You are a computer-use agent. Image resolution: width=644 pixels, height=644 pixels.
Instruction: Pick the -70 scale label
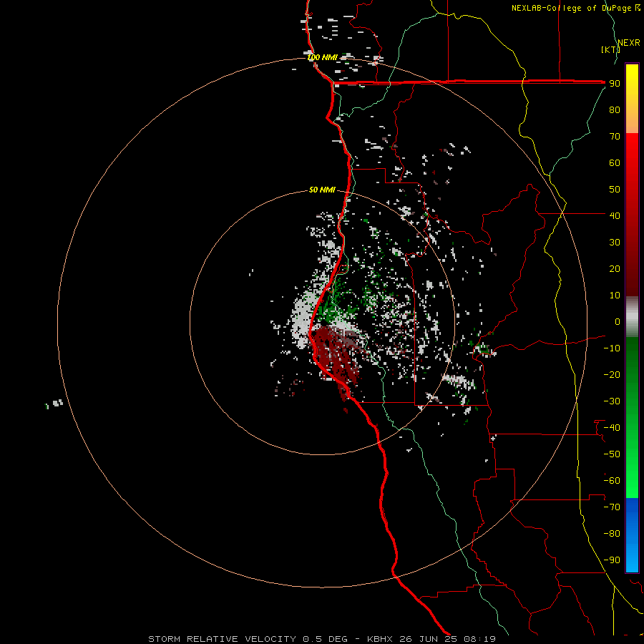tap(612, 507)
